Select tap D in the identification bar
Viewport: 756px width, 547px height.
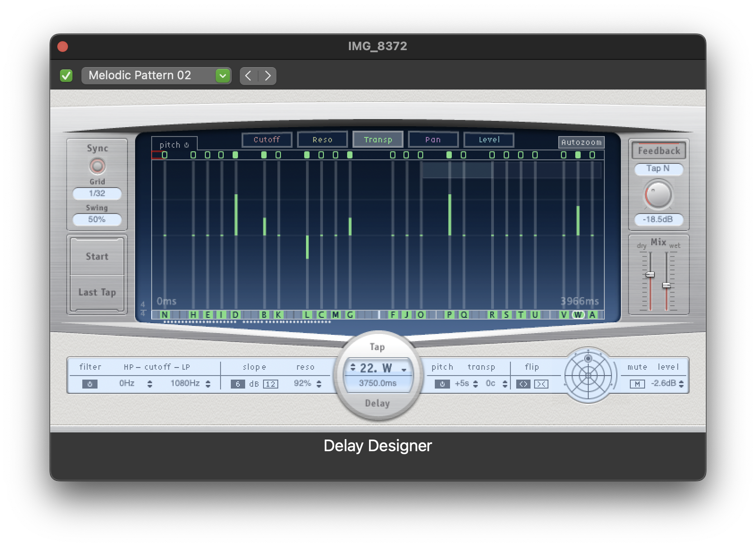236,315
